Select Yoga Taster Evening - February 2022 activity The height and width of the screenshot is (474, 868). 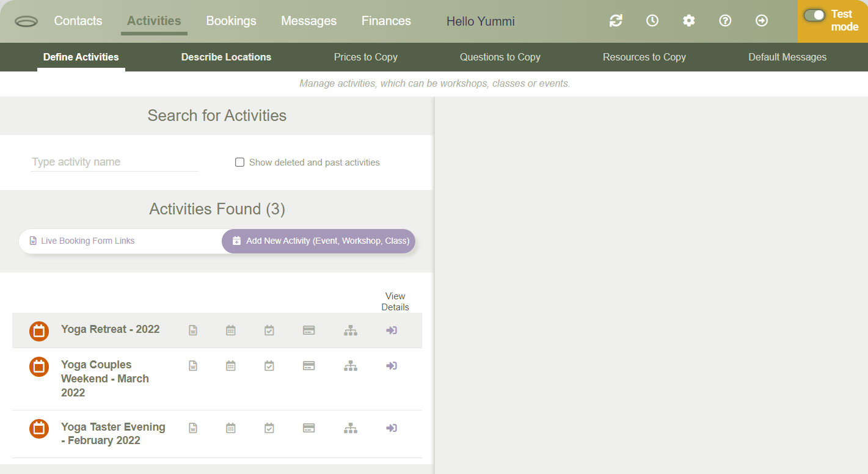click(x=113, y=434)
